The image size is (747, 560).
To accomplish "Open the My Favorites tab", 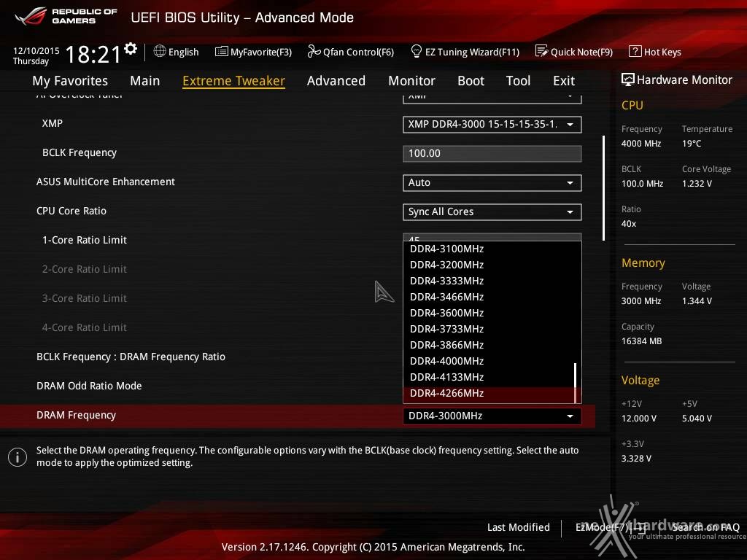I will (70, 81).
